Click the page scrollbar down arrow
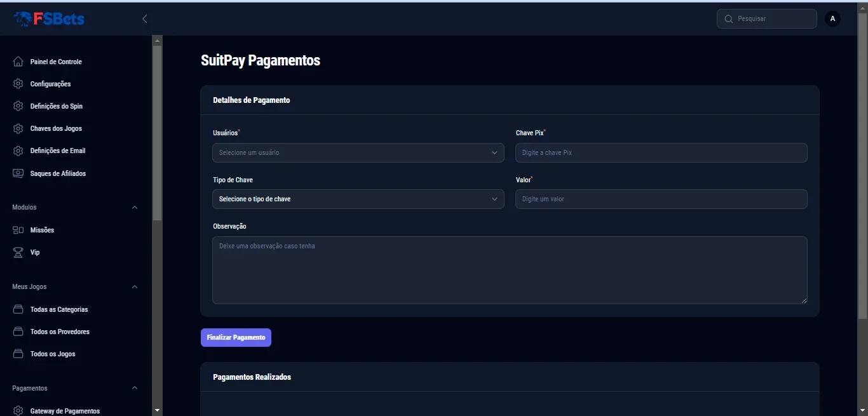Image resolution: width=868 pixels, height=416 pixels. tap(862, 410)
